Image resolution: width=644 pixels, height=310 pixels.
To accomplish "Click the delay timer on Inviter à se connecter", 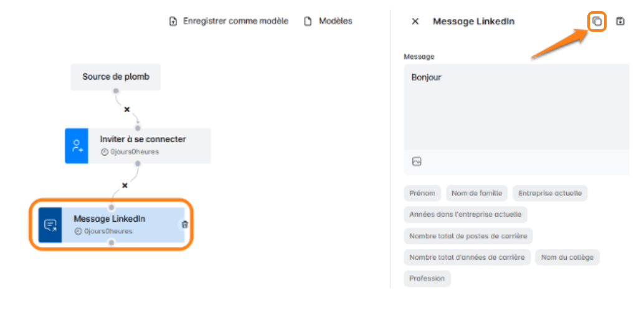I will (130, 151).
